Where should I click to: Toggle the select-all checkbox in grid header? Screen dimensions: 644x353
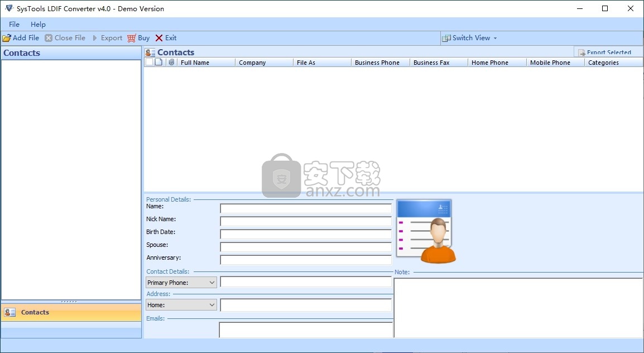click(149, 62)
